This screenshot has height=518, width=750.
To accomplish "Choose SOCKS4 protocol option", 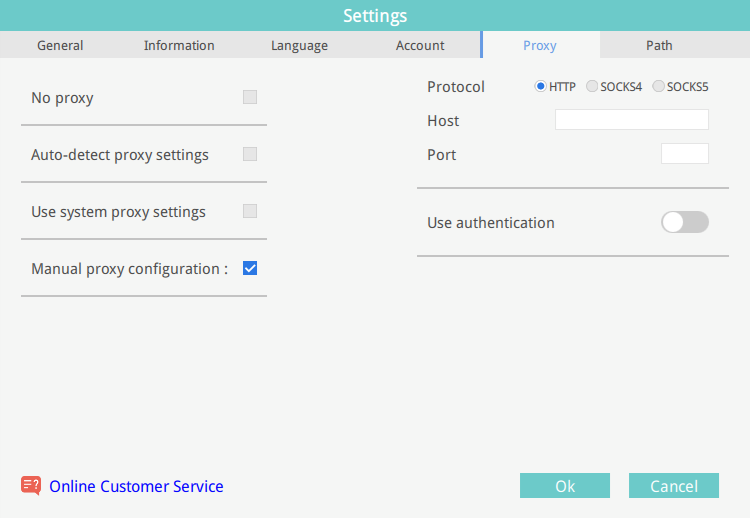I will click(592, 86).
